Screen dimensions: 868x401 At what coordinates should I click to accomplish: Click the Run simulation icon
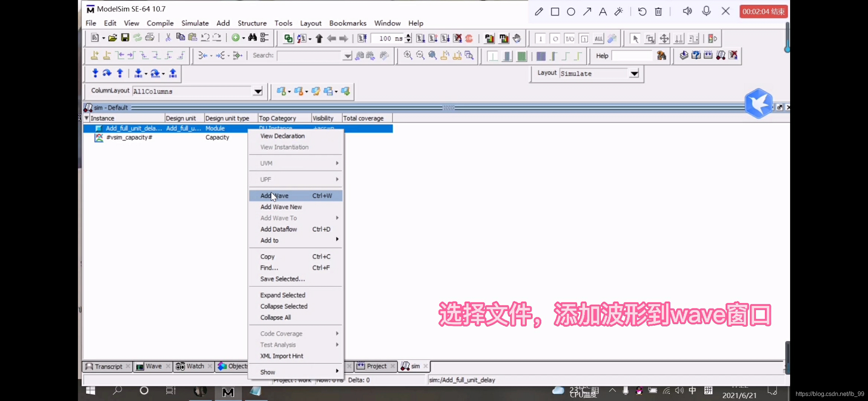420,38
